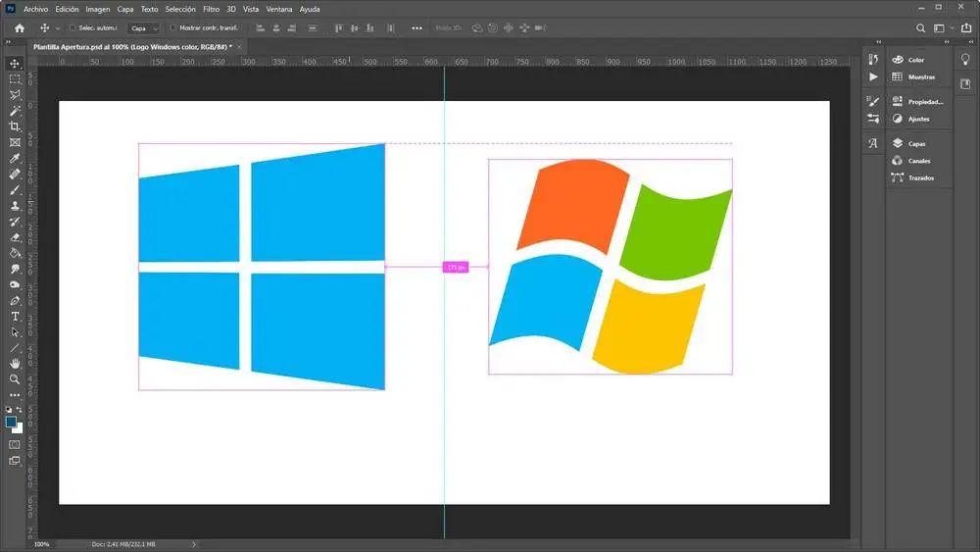Screen dimensions: 980x552
Task: Open the status bar info arrow
Action: click(194, 544)
